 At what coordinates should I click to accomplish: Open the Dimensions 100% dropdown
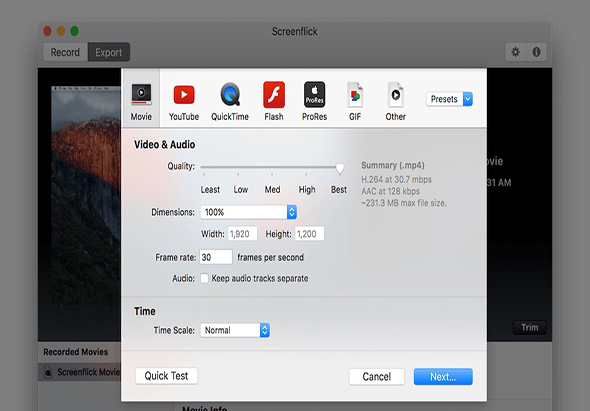coord(248,212)
